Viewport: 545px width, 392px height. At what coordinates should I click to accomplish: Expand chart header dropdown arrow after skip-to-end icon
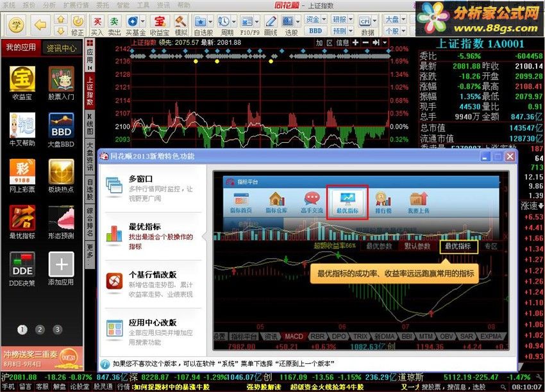pyautogui.click(x=385, y=43)
